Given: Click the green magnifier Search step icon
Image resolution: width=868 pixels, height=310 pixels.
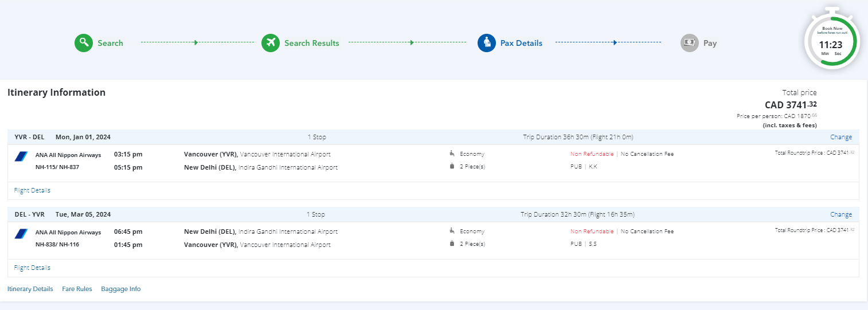Looking at the screenshot, I should click(x=84, y=43).
